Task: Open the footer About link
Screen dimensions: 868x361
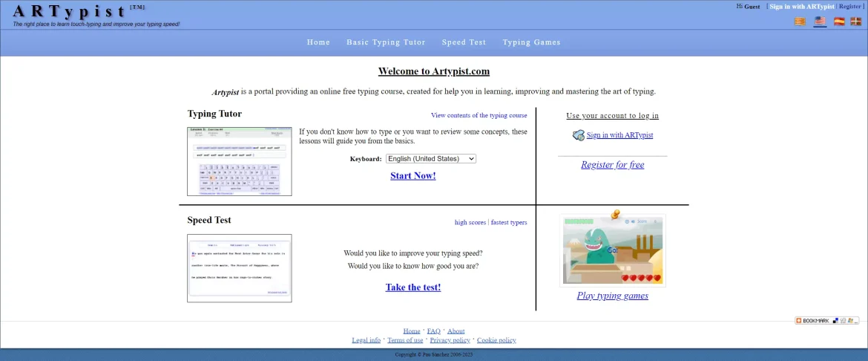Action: click(456, 331)
